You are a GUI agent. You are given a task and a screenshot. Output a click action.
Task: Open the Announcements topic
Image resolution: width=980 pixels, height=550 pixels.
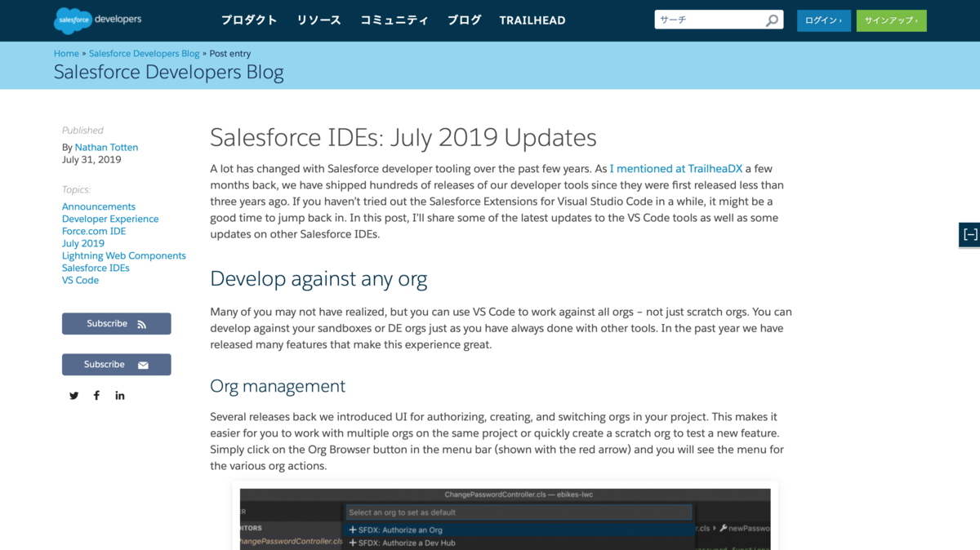(99, 207)
